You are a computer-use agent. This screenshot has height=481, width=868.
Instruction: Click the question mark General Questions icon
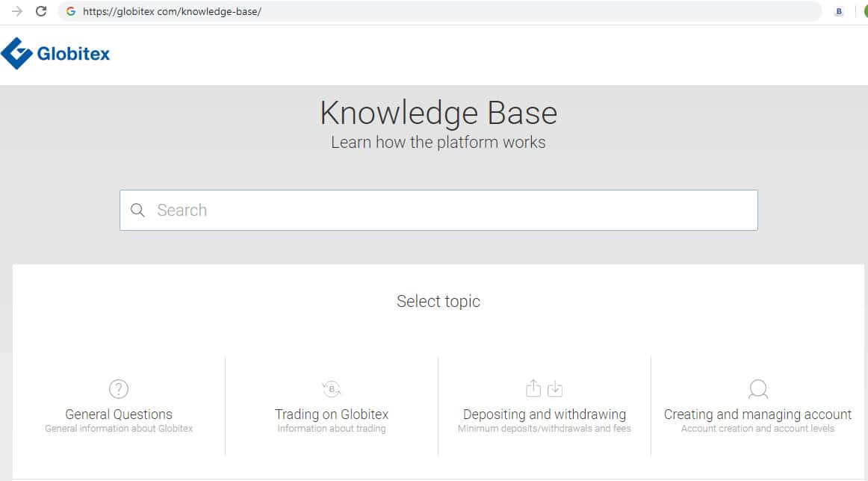click(x=119, y=389)
